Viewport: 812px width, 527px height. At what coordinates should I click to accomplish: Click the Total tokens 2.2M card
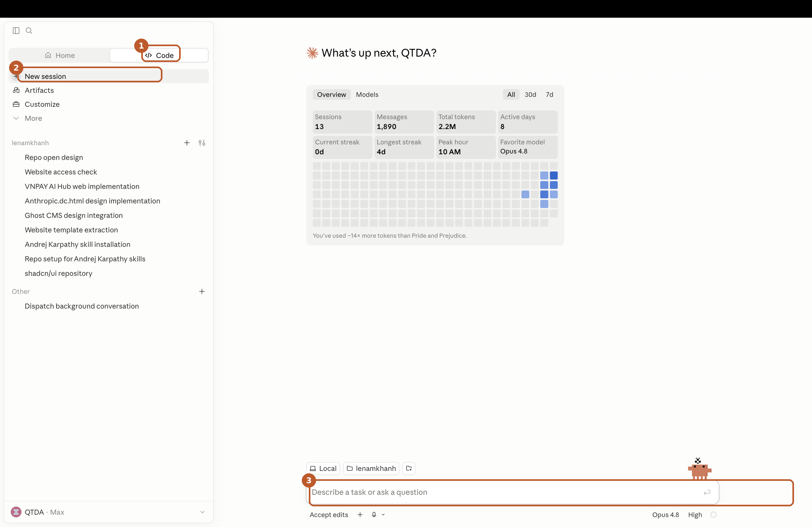coord(466,122)
